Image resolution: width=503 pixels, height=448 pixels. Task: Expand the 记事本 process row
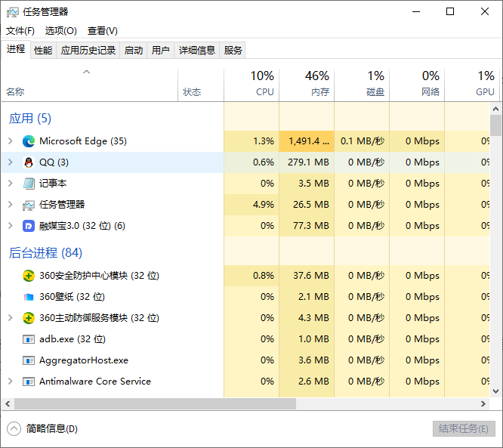(11, 184)
